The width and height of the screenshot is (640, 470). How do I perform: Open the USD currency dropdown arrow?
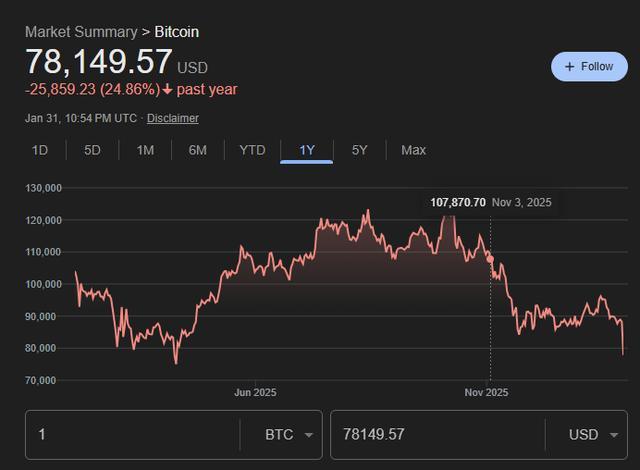pyautogui.click(x=613, y=435)
